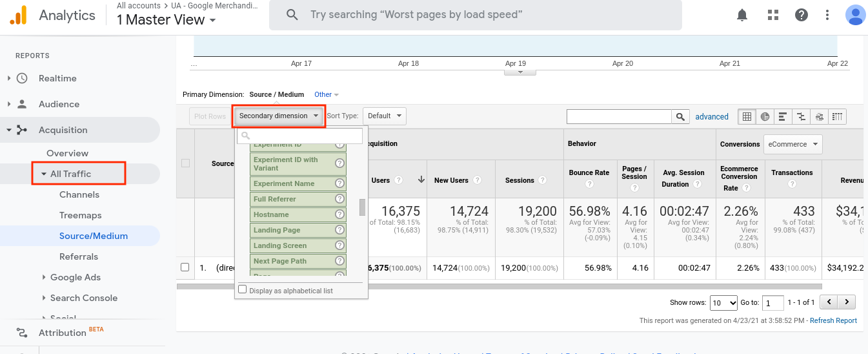The image size is (868, 354).
Task: Choose Full Referrer as secondary dimension
Action: point(298,199)
